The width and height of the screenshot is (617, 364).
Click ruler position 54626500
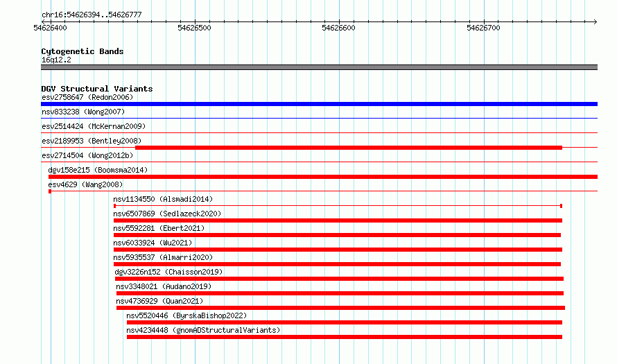(x=194, y=28)
